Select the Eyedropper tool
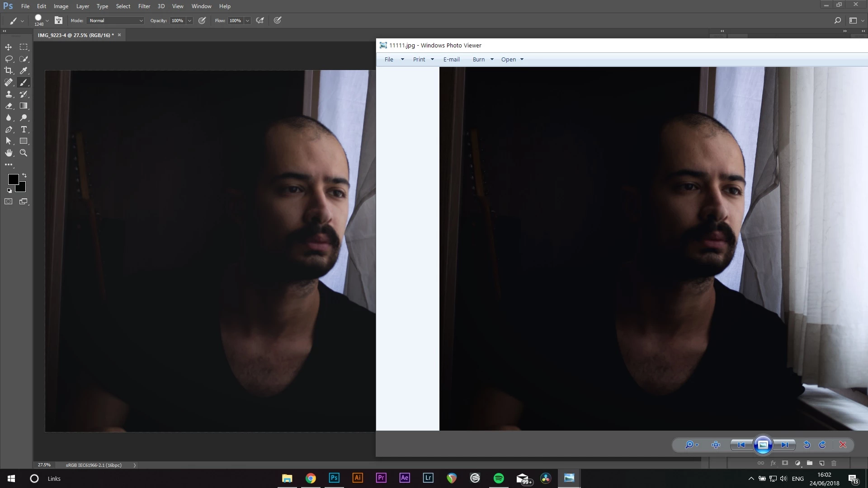868x488 pixels. click(24, 70)
